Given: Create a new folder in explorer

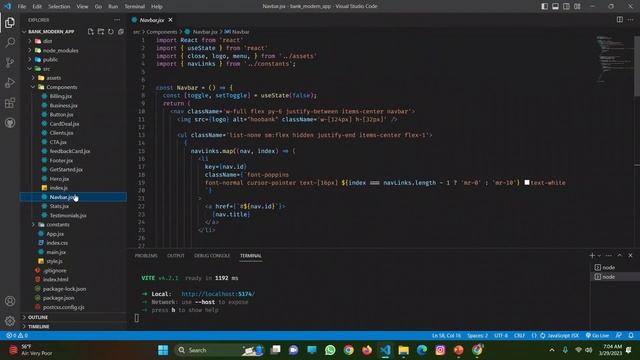Looking at the screenshot, I should point(101,31).
